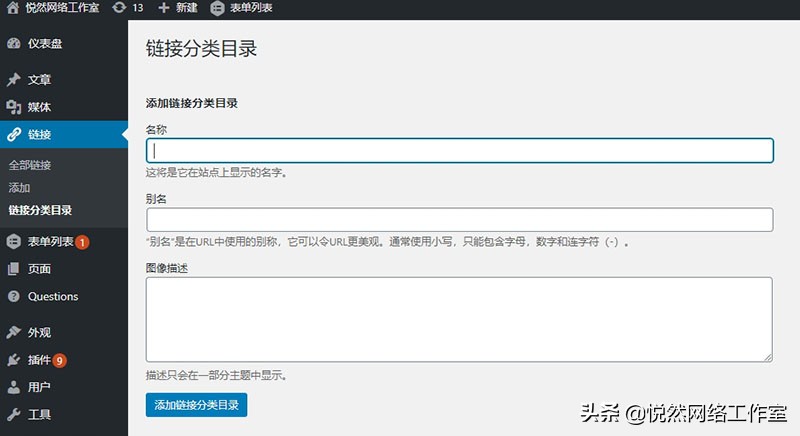The image size is (800, 436).
Task: Select the highlighted 链接 menu item
Action: (x=64, y=135)
